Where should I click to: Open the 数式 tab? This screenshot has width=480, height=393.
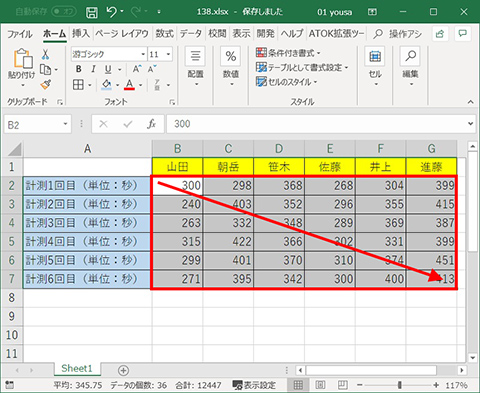coord(164,33)
